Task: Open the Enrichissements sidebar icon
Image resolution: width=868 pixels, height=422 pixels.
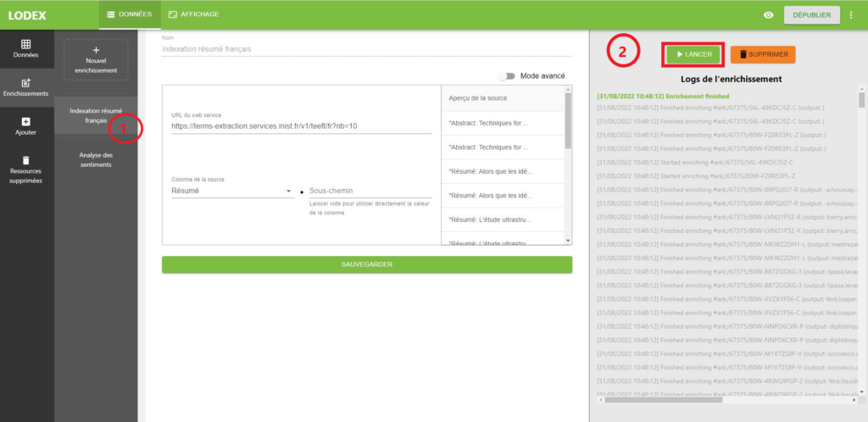Action: click(x=25, y=83)
